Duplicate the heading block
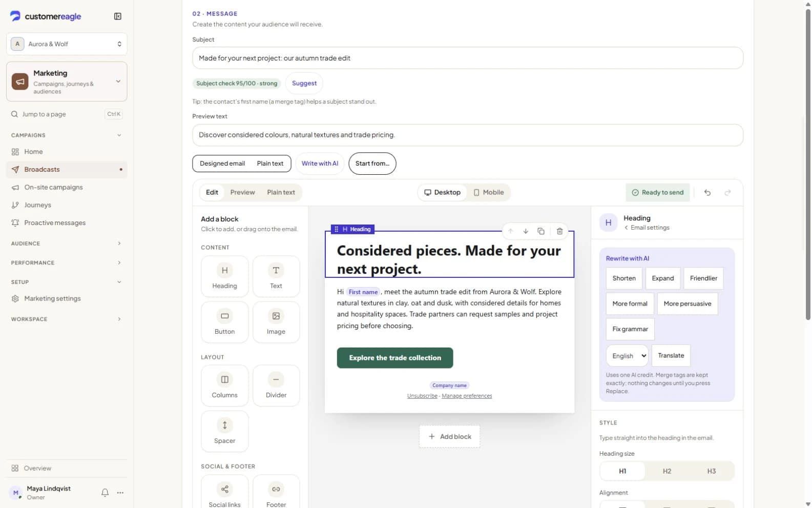Screen dimensions: 812x508 541,231
